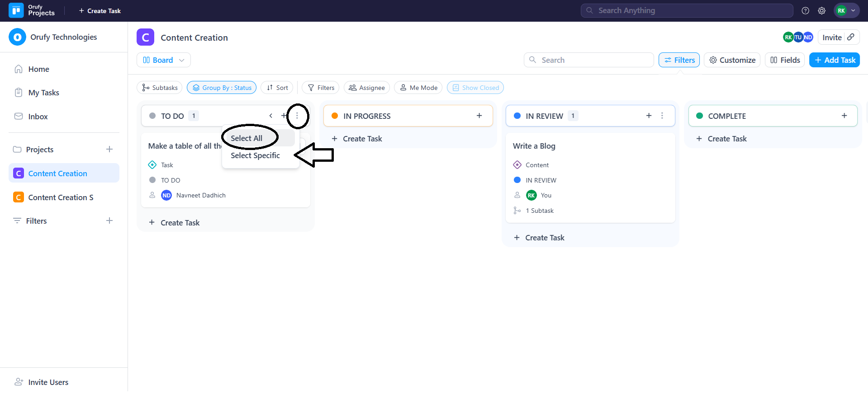This screenshot has height=394, width=868.
Task: Choose Select Specific from menu
Action: pyautogui.click(x=255, y=155)
